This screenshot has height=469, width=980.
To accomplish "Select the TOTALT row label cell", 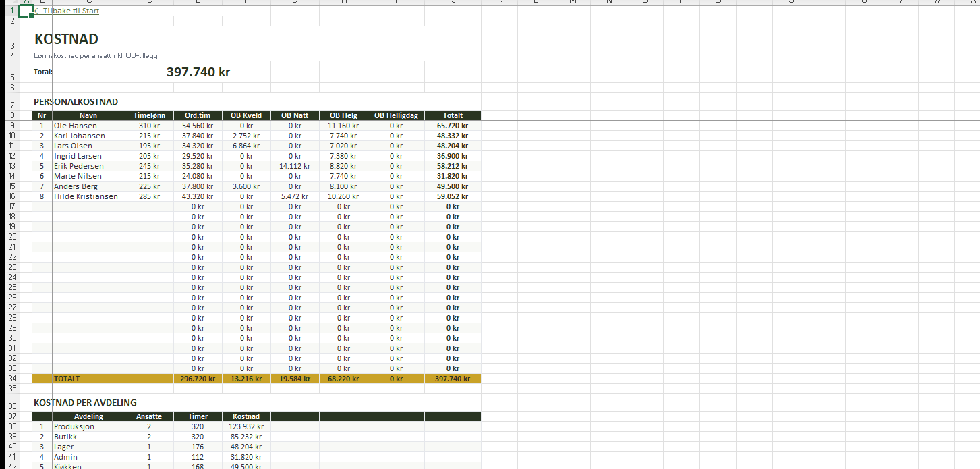I will (67, 379).
